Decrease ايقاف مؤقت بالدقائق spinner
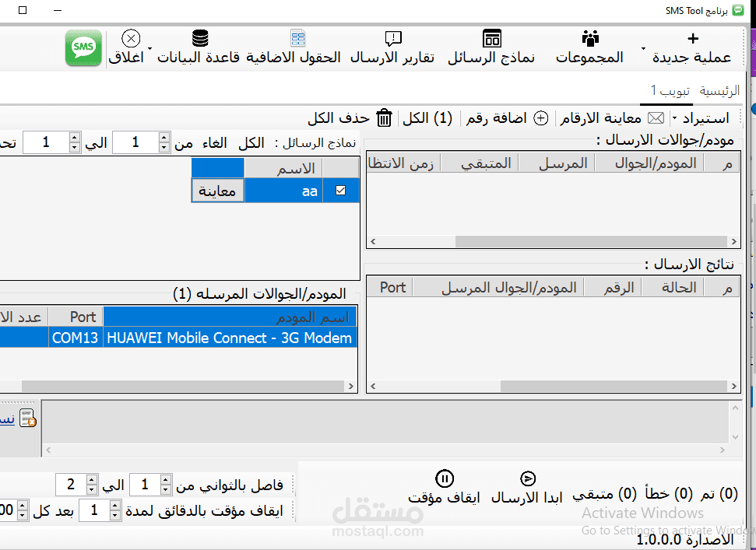756x550 pixels. (114, 515)
